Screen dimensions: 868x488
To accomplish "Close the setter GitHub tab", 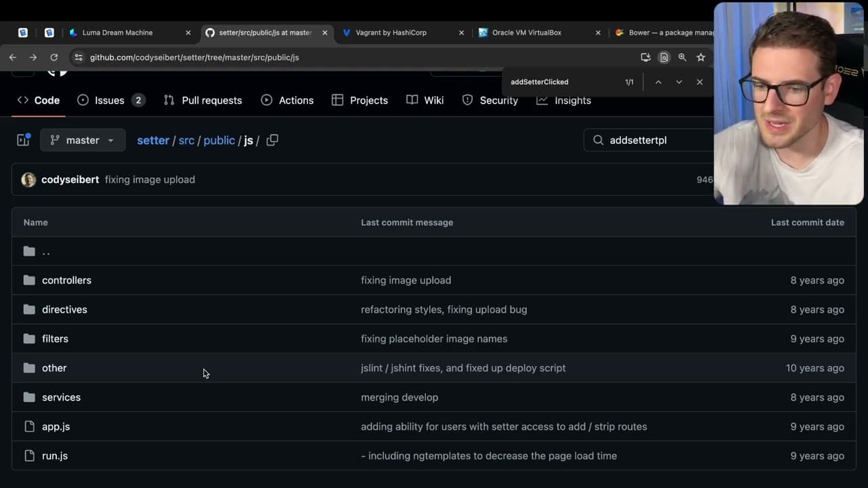I will pyautogui.click(x=325, y=33).
